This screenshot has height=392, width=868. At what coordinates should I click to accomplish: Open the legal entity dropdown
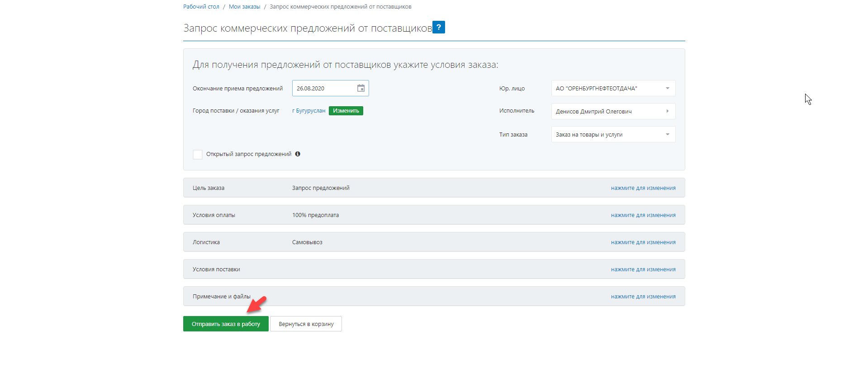[613, 88]
